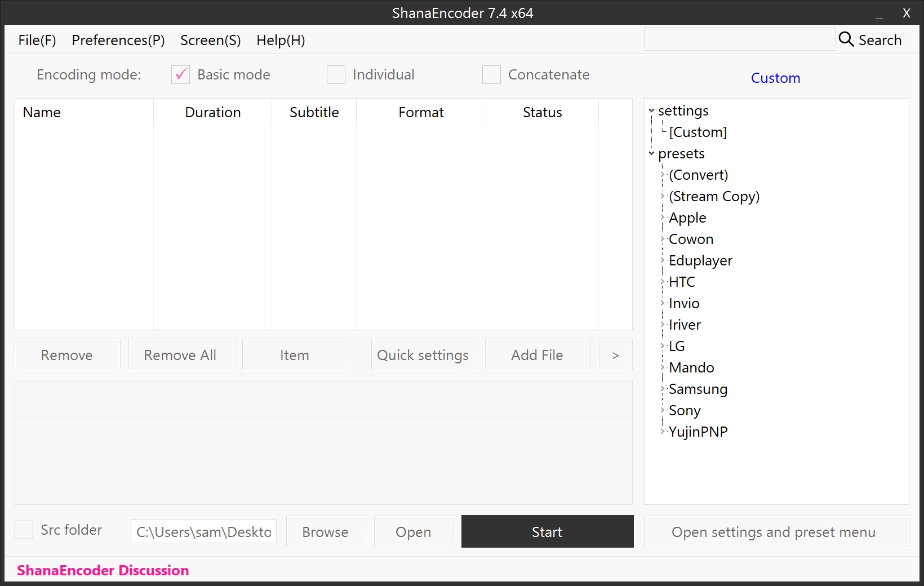Open the Help(H) menu

pyautogui.click(x=281, y=40)
